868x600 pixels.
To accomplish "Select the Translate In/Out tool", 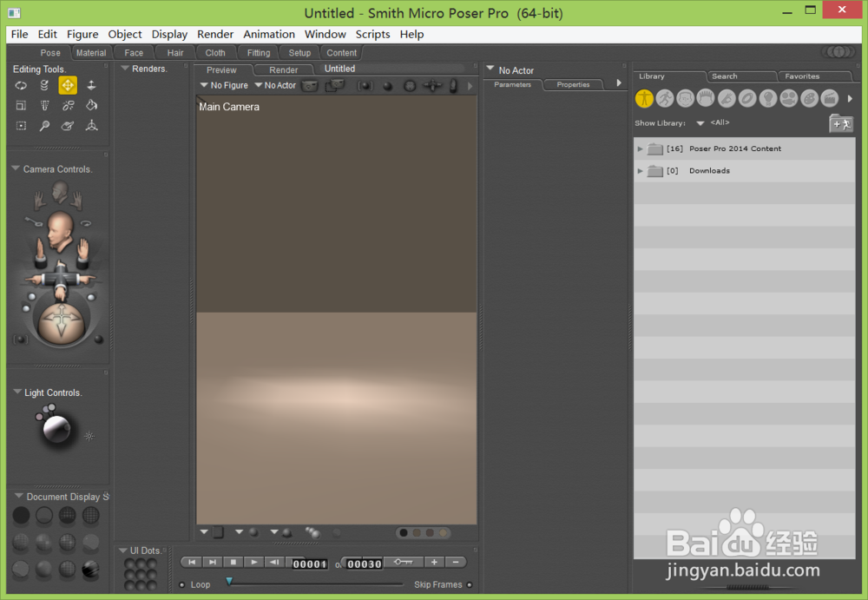I will pyautogui.click(x=91, y=85).
